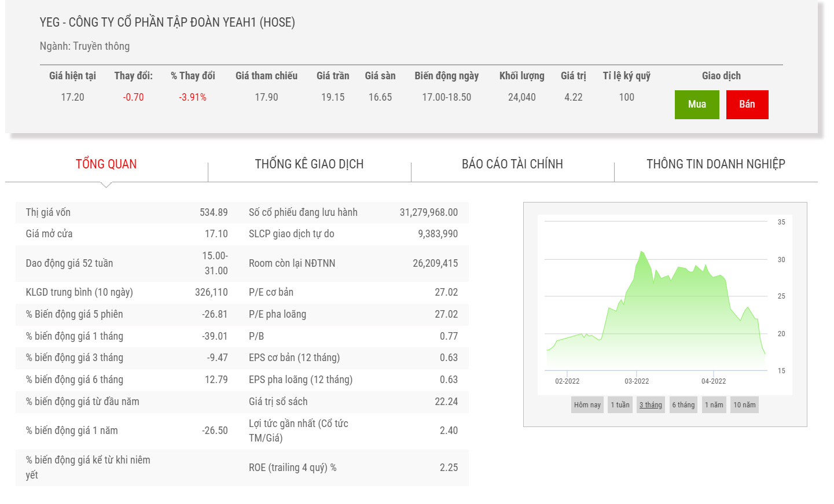Viewport: 834px width, 504px height.
Task: Display the 10 năm chart range
Action: (x=744, y=405)
